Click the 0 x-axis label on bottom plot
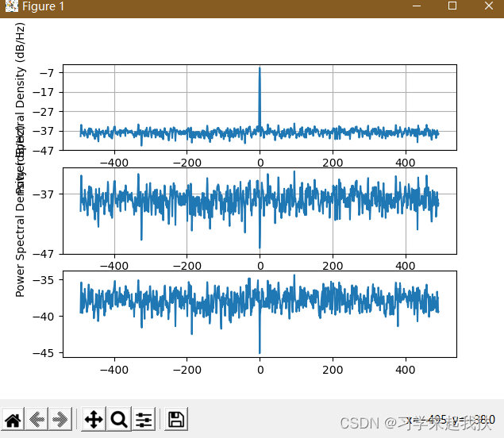504x438 pixels. (260, 370)
